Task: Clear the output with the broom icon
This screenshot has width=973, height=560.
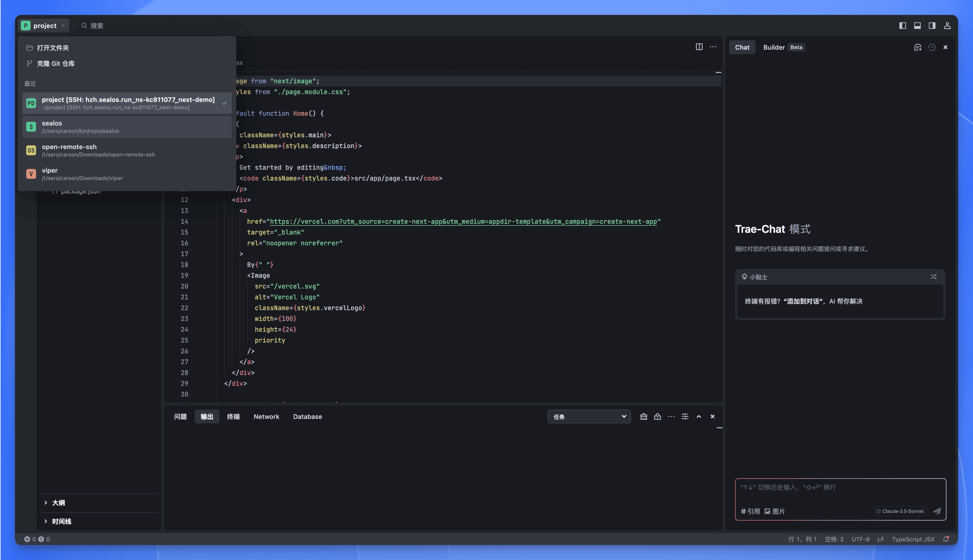Action: click(x=644, y=416)
